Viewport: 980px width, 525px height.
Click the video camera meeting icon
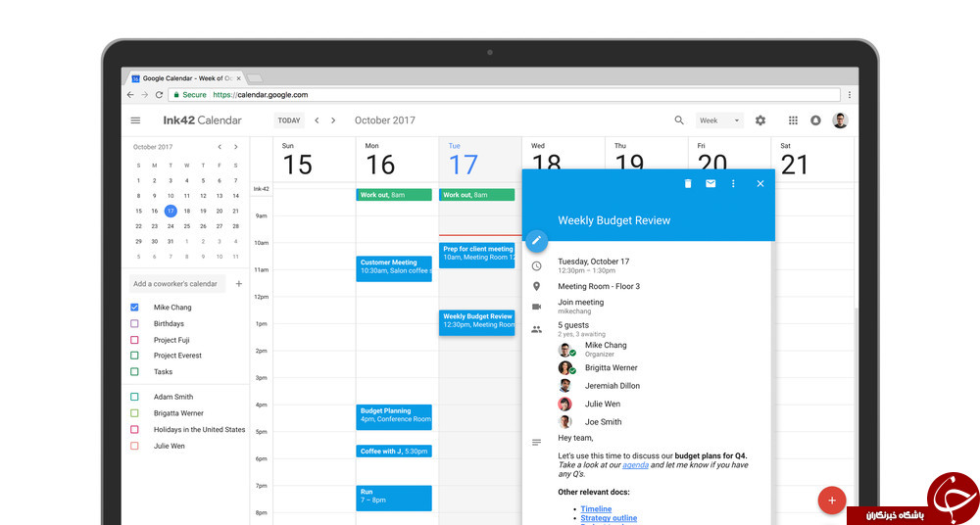pyautogui.click(x=536, y=307)
